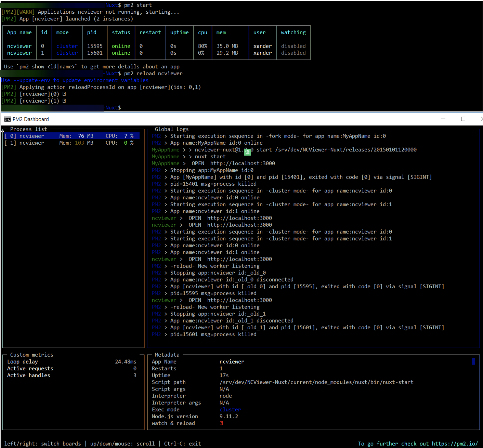Click the 'left/right: switch boards' hint

(43, 444)
